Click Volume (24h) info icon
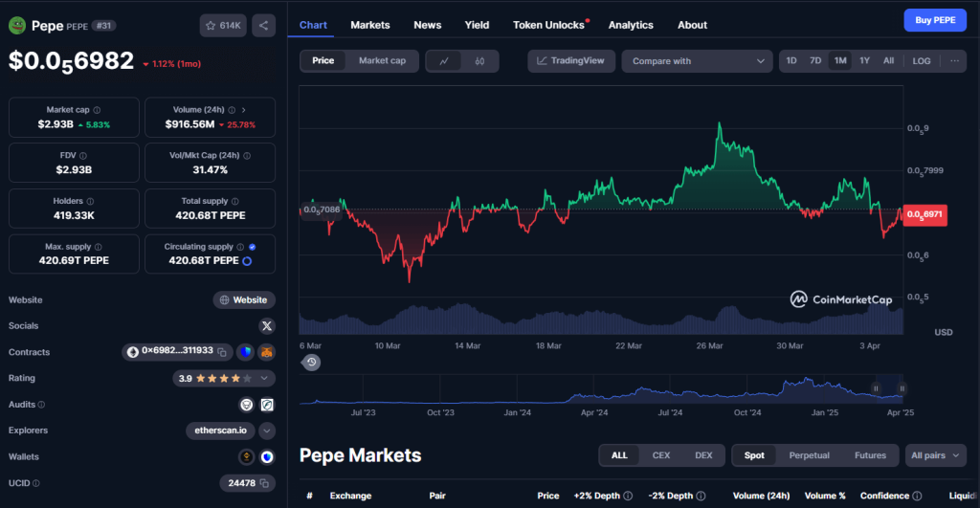 [x=232, y=110]
